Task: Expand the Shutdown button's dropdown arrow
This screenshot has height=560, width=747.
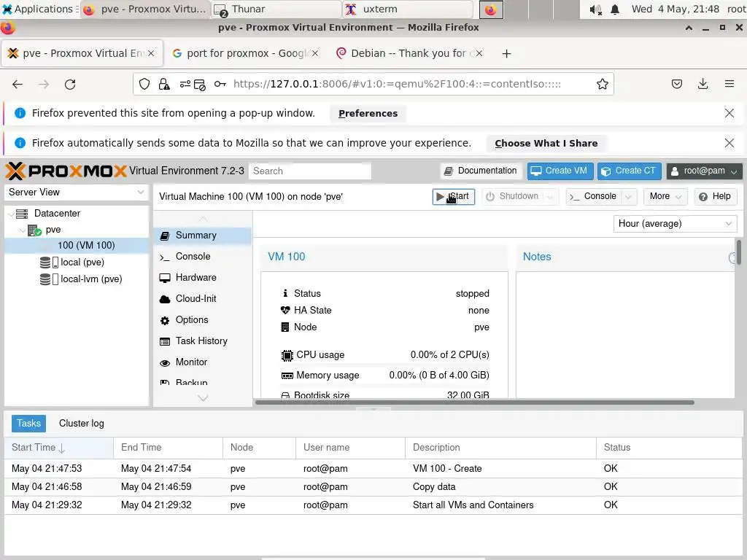Action: 551,197
